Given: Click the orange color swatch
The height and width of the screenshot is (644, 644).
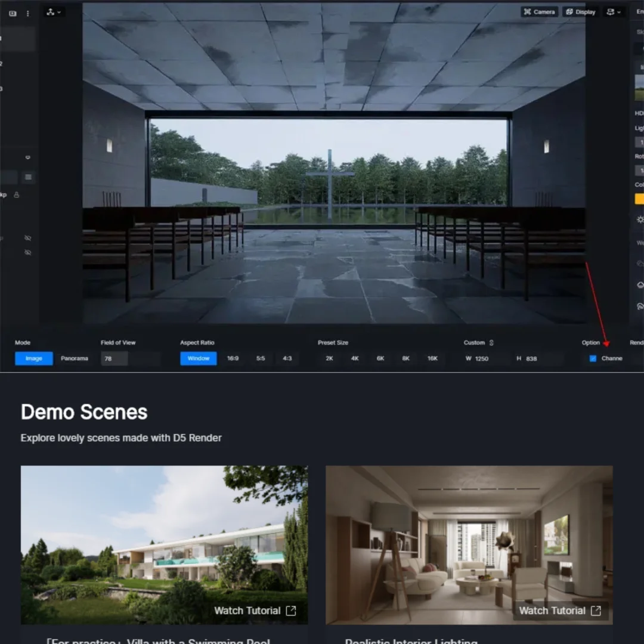Looking at the screenshot, I should (639, 199).
